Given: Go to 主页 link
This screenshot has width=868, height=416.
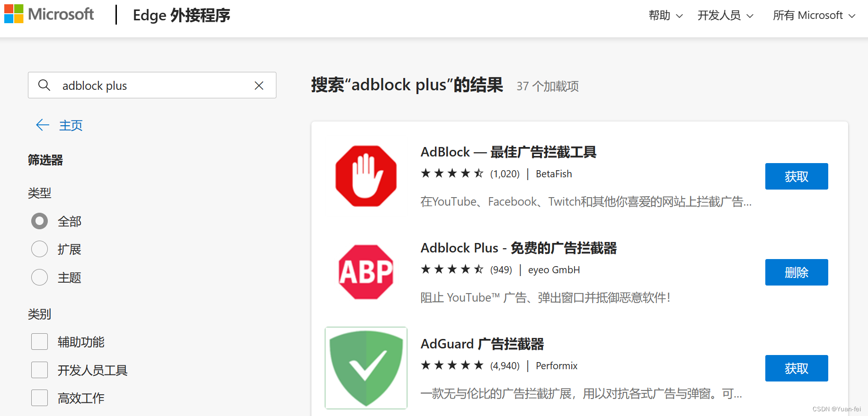Looking at the screenshot, I should pyautogui.click(x=71, y=125).
